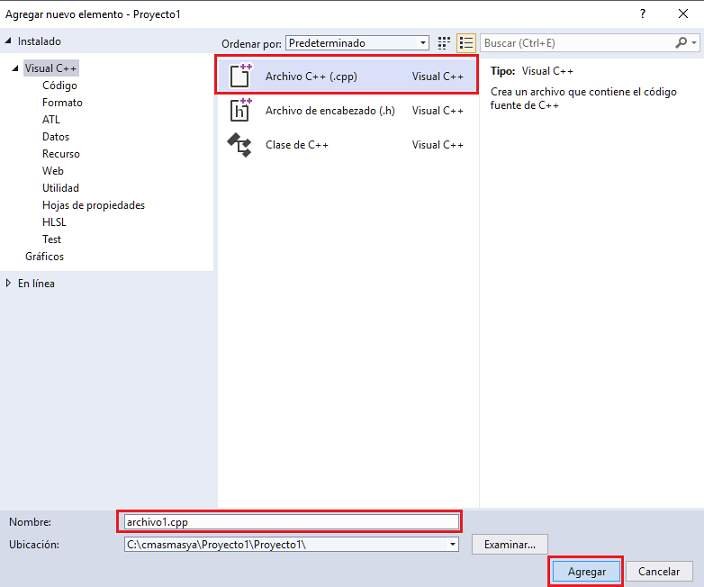Viewport: 704px width, 587px height.
Task: Expand the Ubicación path dropdown
Action: 453,544
